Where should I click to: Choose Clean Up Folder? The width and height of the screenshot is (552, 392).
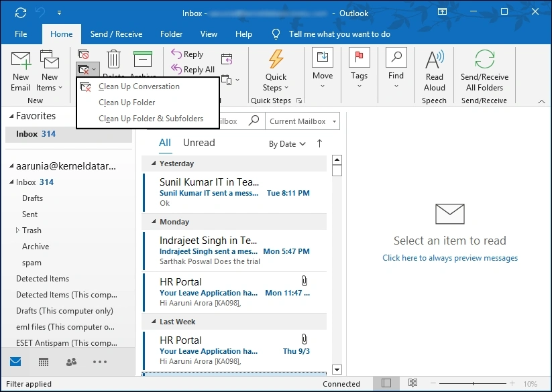point(148,103)
